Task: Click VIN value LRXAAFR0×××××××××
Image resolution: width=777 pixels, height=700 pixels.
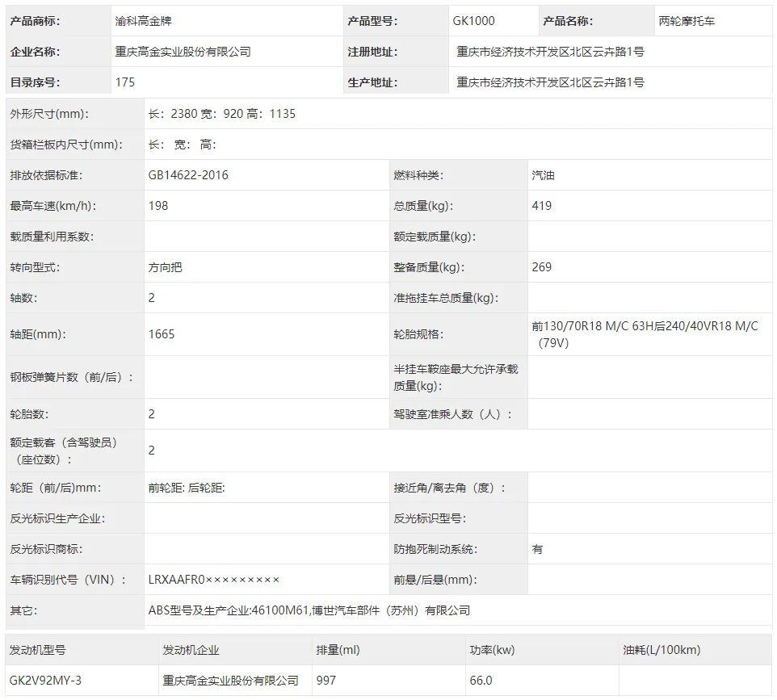Action: pos(213,581)
